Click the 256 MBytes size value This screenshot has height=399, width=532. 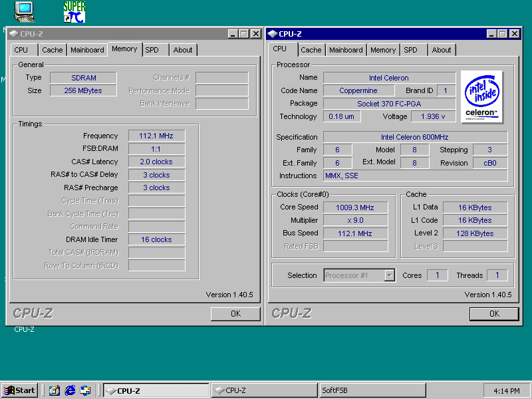84,90
